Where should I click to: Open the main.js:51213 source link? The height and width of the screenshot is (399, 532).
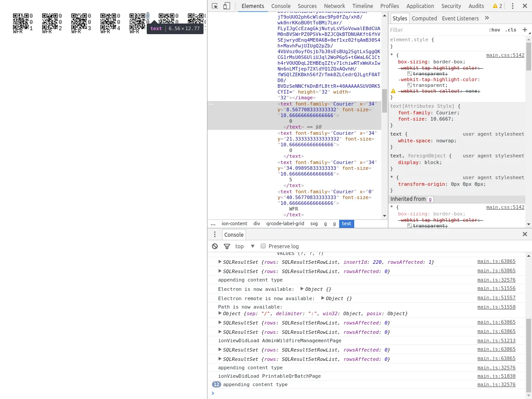tap(497, 340)
